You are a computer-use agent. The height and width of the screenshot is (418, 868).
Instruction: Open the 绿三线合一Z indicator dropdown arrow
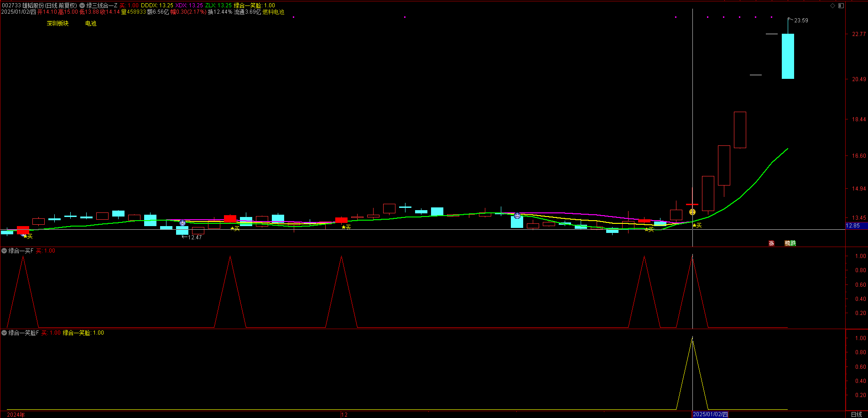[82, 5]
